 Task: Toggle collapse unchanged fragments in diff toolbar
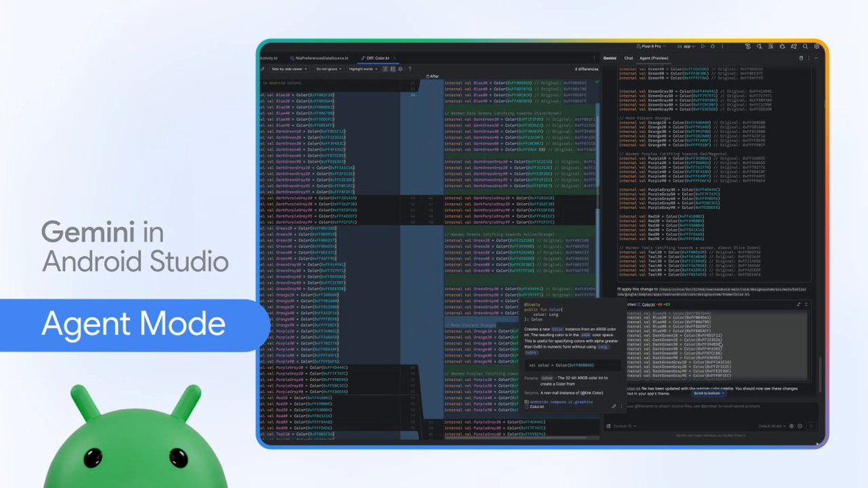click(386, 69)
